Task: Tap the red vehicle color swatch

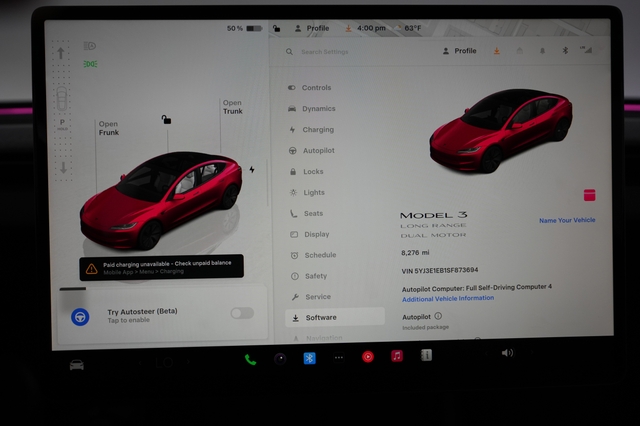Action: (589, 195)
